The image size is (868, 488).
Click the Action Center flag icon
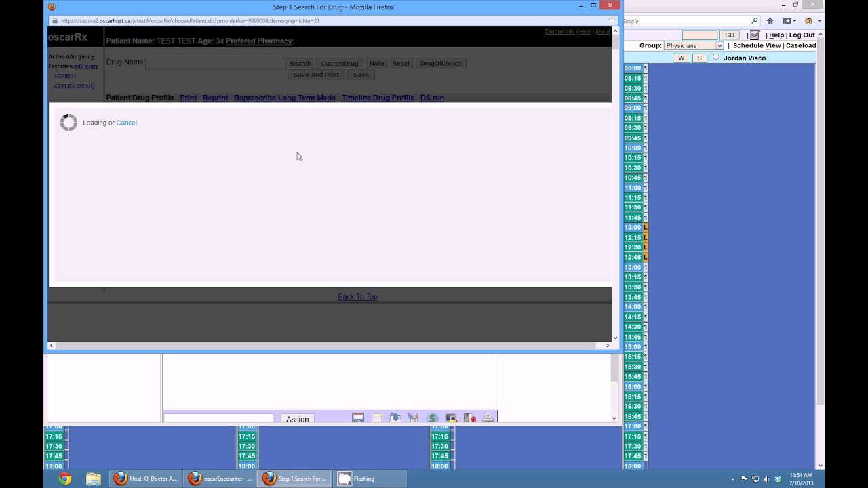[x=744, y=479]
